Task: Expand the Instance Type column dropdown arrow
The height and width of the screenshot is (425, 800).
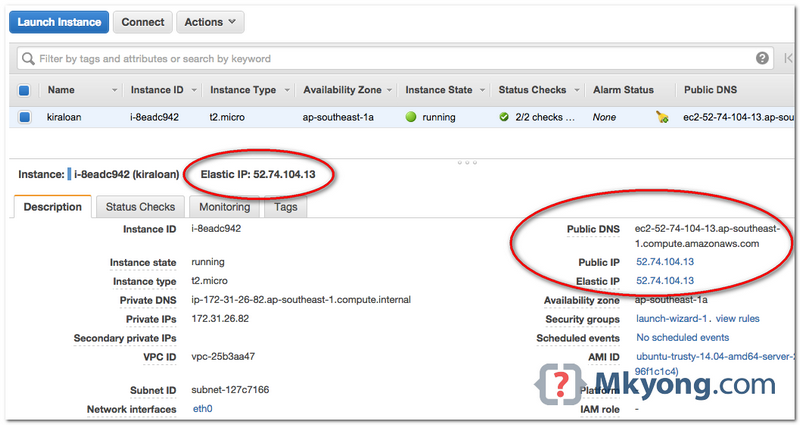Action: pyautogui.click(x=288, y=90)
